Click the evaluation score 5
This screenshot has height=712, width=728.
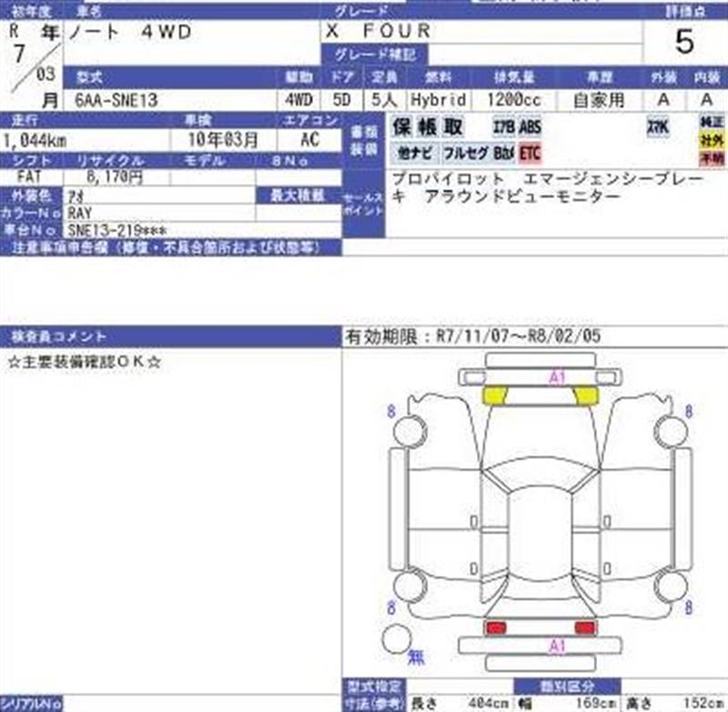685,42
